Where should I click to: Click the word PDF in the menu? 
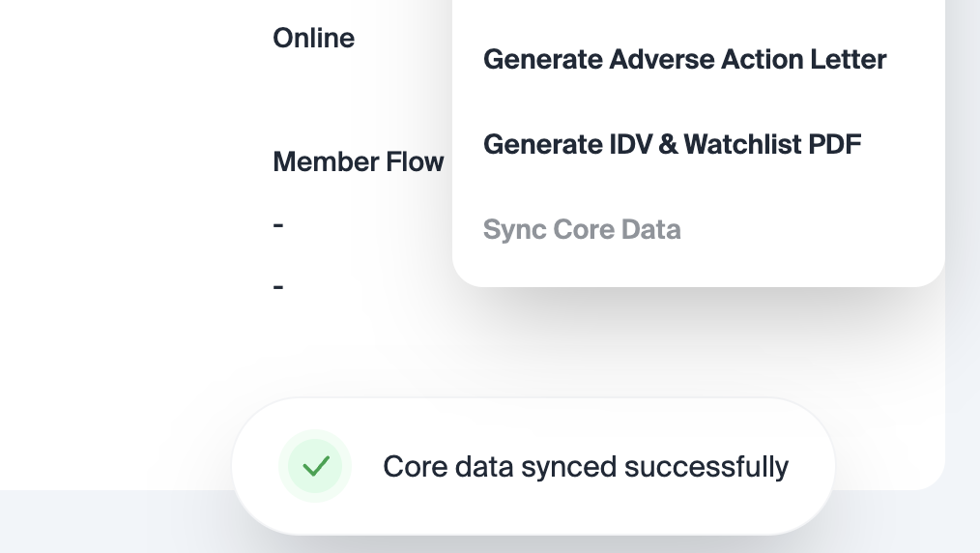(x=832, y=145)
